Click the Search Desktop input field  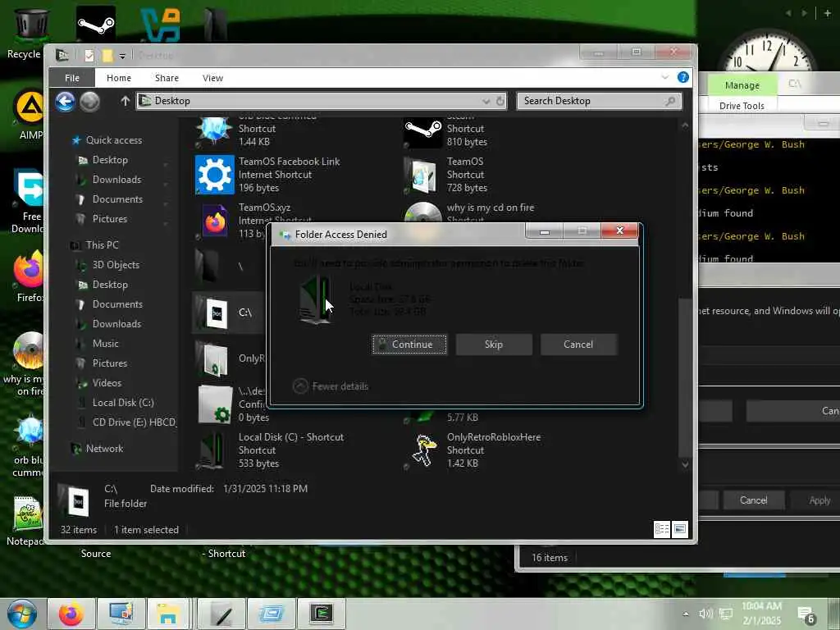599,101
